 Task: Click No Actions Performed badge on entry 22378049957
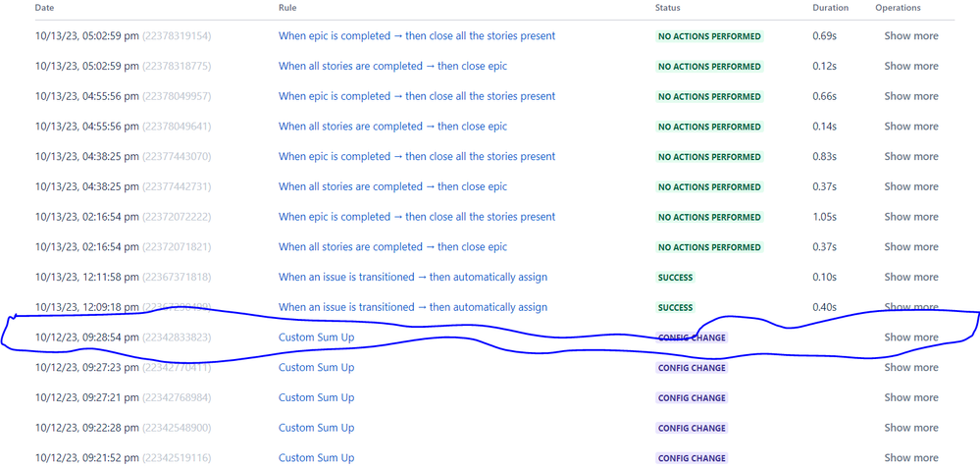click(709, 96)
